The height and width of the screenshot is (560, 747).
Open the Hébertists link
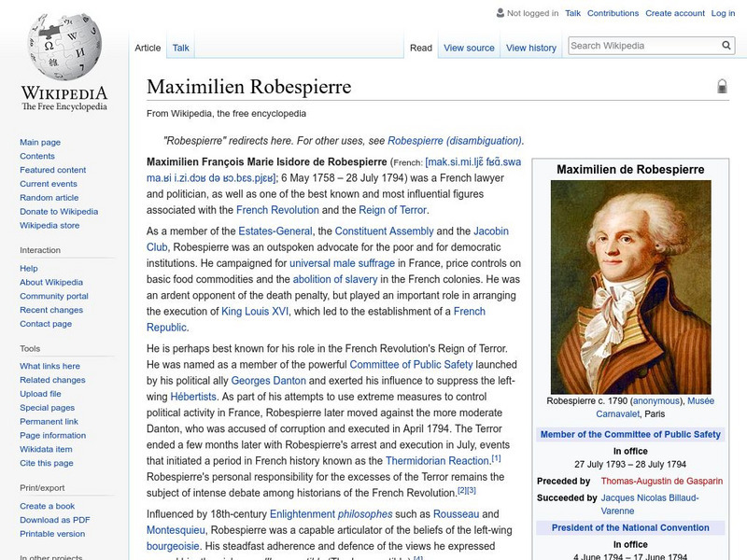tap(193, 396)
